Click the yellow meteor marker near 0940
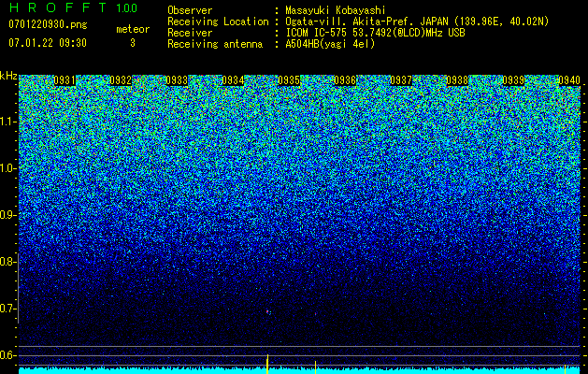Viewport: 588px width, 374px height. pyautogui.click(x=565, y=369)
